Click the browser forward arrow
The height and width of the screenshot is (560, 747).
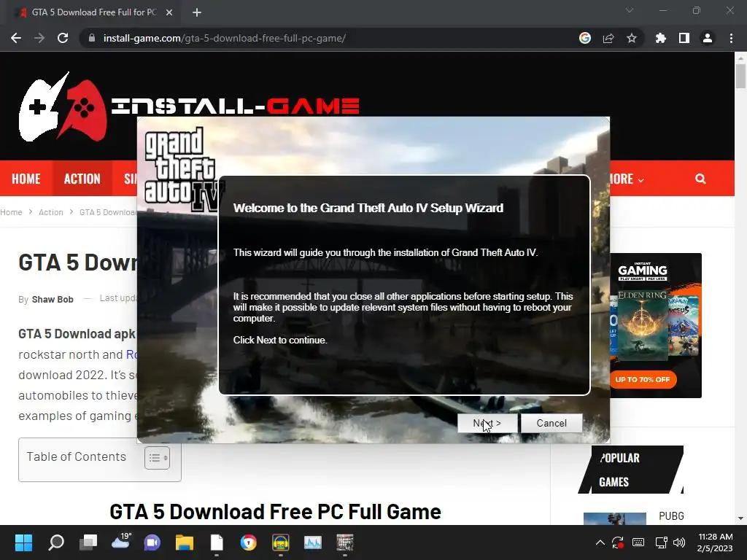39,38
